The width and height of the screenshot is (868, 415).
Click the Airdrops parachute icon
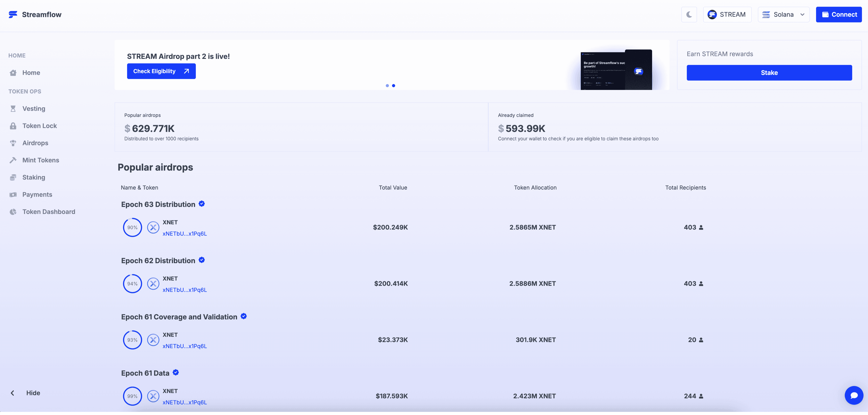[13, 143]
